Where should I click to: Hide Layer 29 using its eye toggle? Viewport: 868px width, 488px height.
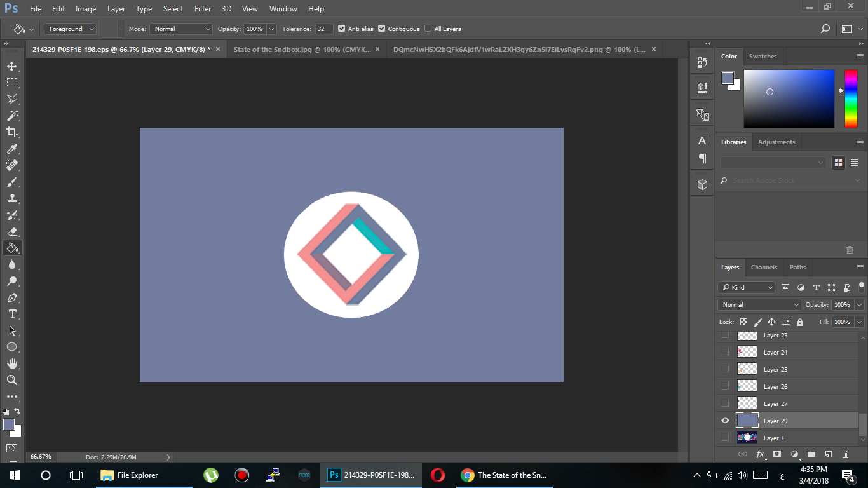[x=725, y=420]
